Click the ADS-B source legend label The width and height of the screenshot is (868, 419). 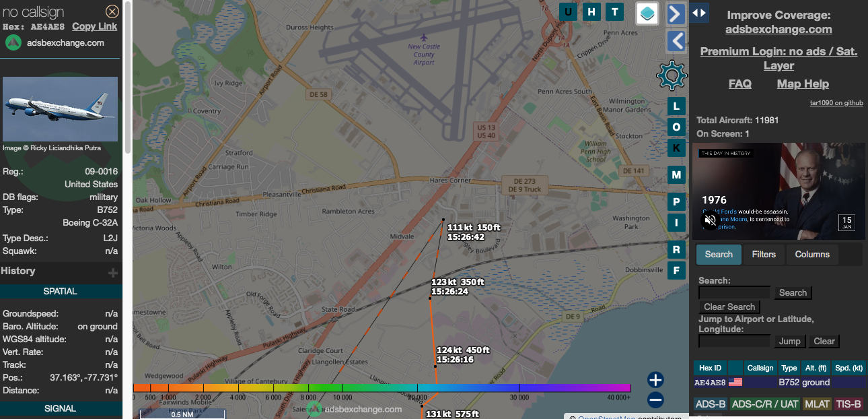tap(711, 404)
